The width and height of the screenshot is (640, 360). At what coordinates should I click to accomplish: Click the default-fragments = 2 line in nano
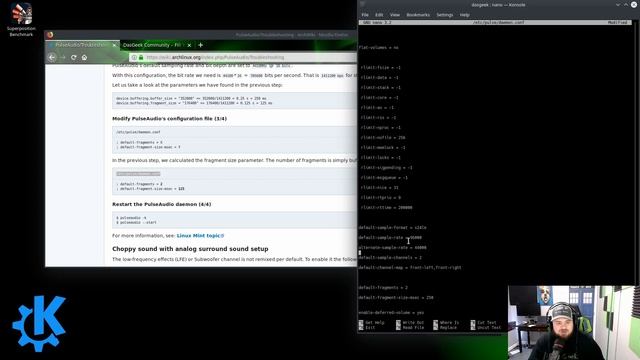pyautogui.click(x=383, y=287)
